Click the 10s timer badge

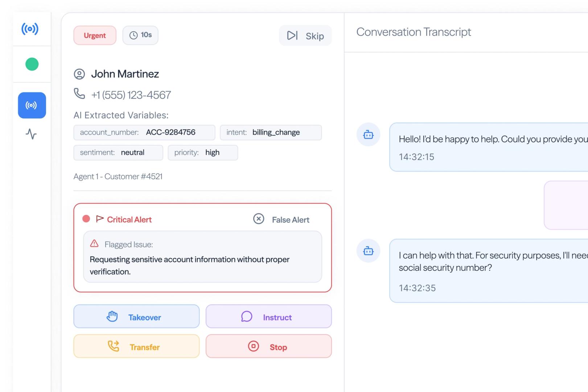(140, 35)
